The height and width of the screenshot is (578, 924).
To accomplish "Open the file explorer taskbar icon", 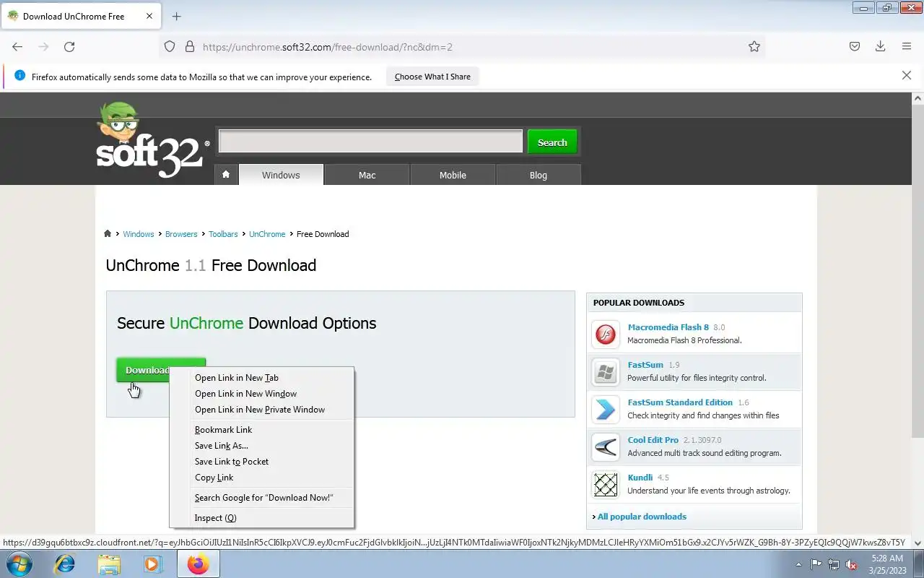I will (x=109, y=564).
